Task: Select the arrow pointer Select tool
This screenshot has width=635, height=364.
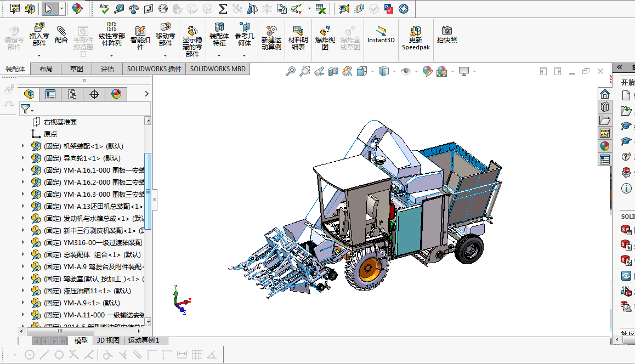Action: click(49, 9)
